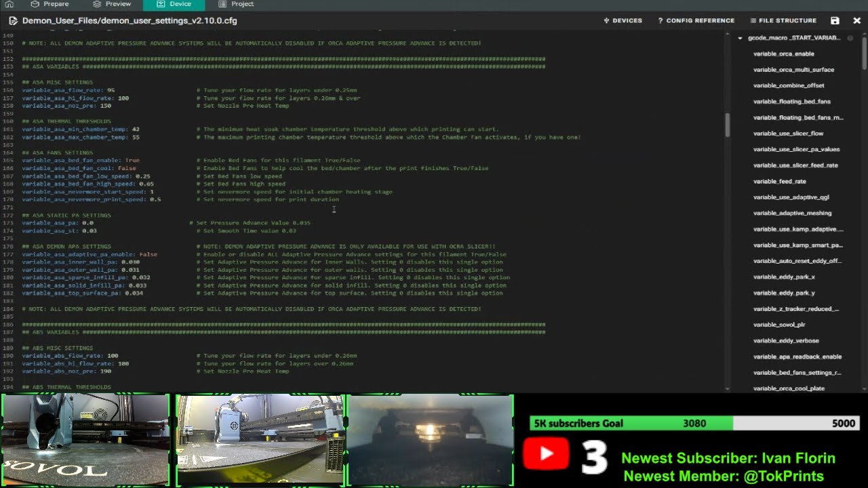This screenshot has height=488, width=868.
Task: Place cursor on variable_asa_max_chamber_temp: 55
Action: pos(81,137)
